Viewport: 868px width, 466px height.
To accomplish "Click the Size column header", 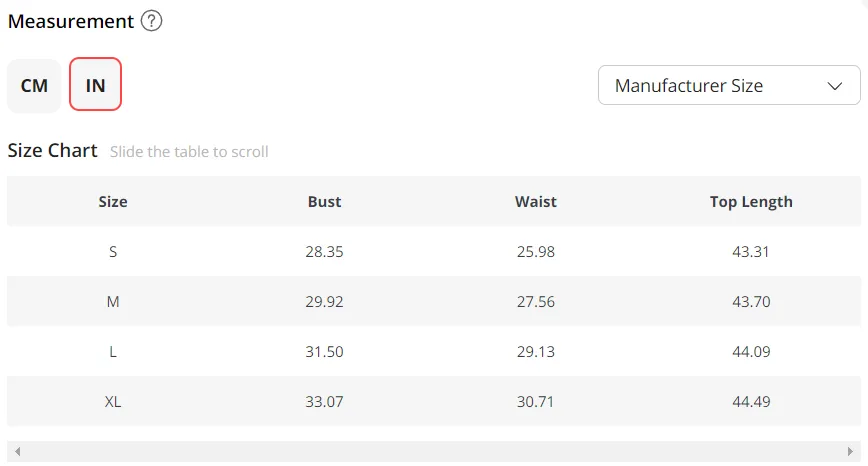I will pyautogui.click(x=113, y=201).
